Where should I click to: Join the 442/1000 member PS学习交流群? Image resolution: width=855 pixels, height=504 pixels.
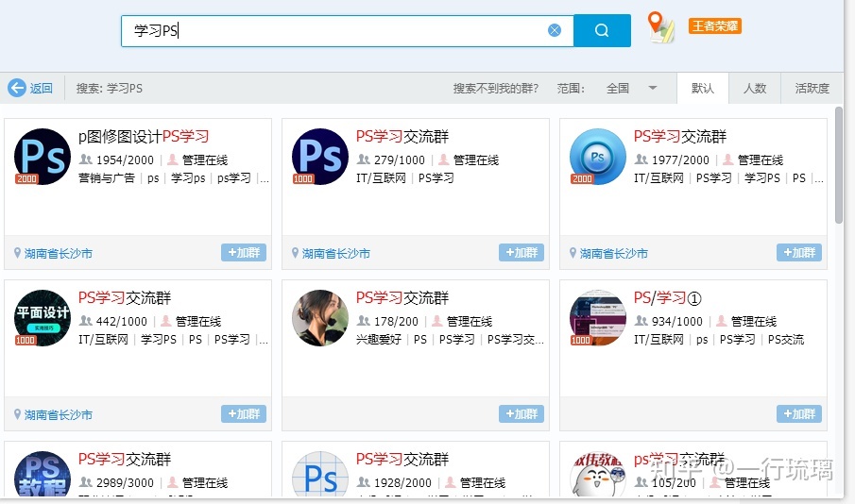tap(243, 413)
